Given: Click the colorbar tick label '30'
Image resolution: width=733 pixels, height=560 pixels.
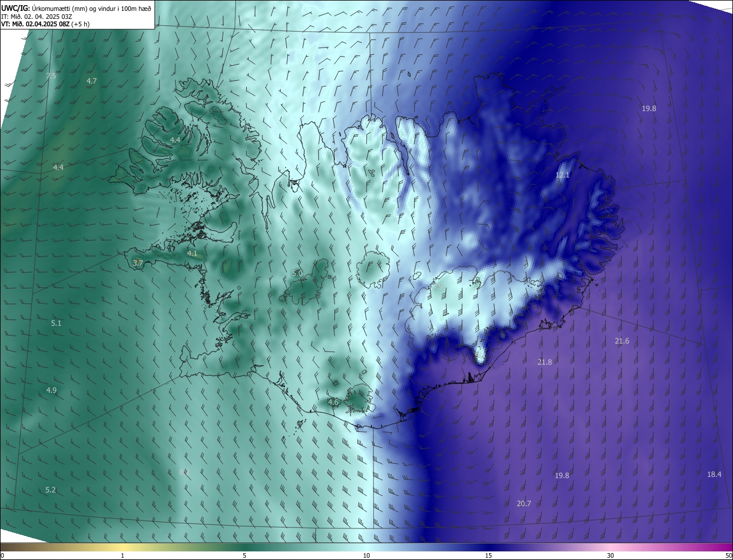Looking at the screenshot, I should (x=610, y=555).
